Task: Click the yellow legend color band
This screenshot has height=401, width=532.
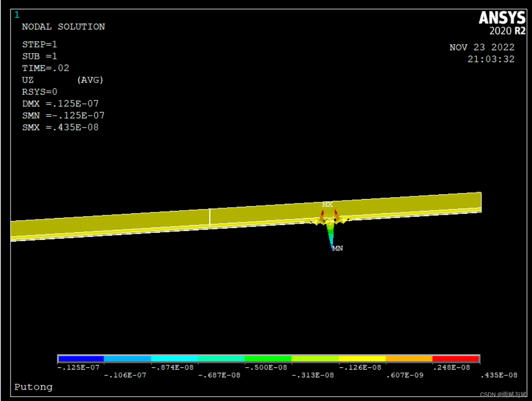Action: (x=362, y=359)
